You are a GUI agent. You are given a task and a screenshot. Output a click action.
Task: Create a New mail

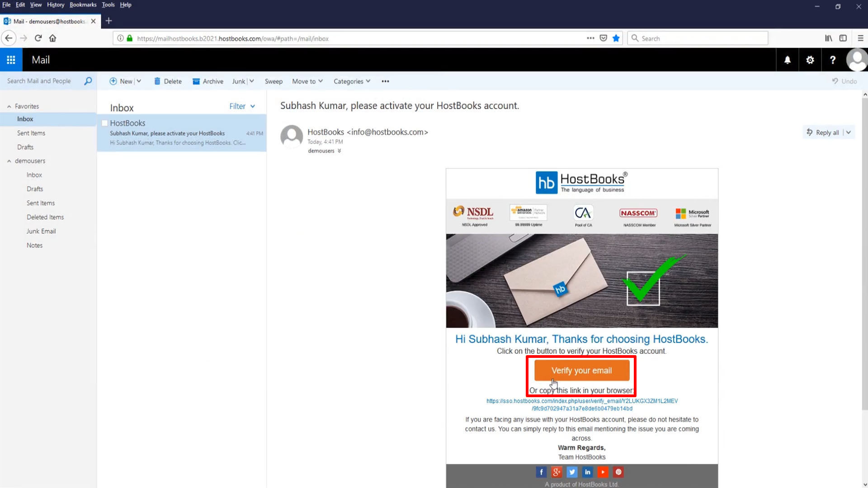tap(121, 81)
